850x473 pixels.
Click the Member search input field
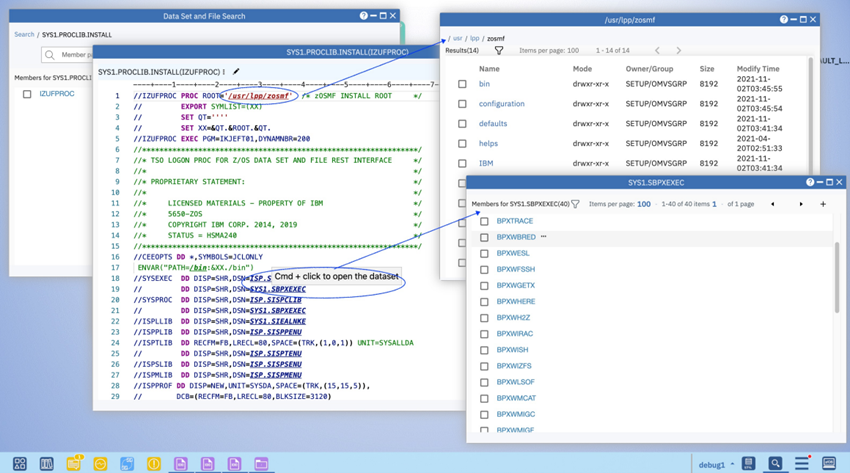coord(67,55)
